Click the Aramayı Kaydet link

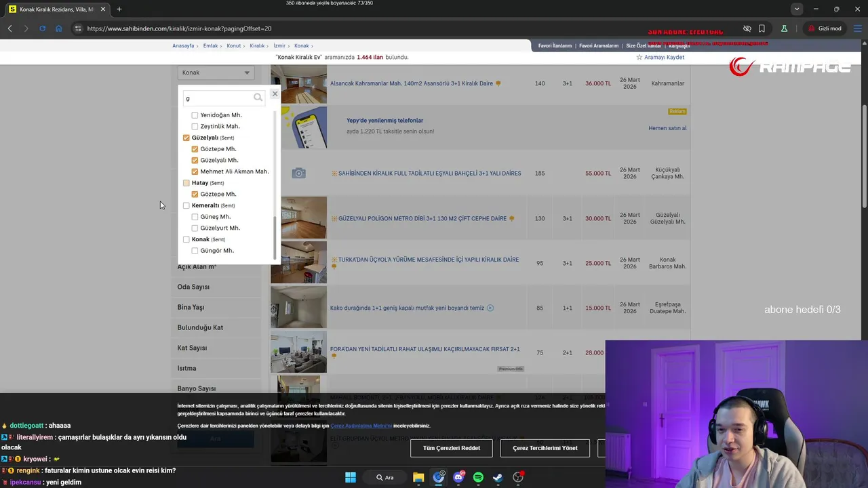[664, 58]
